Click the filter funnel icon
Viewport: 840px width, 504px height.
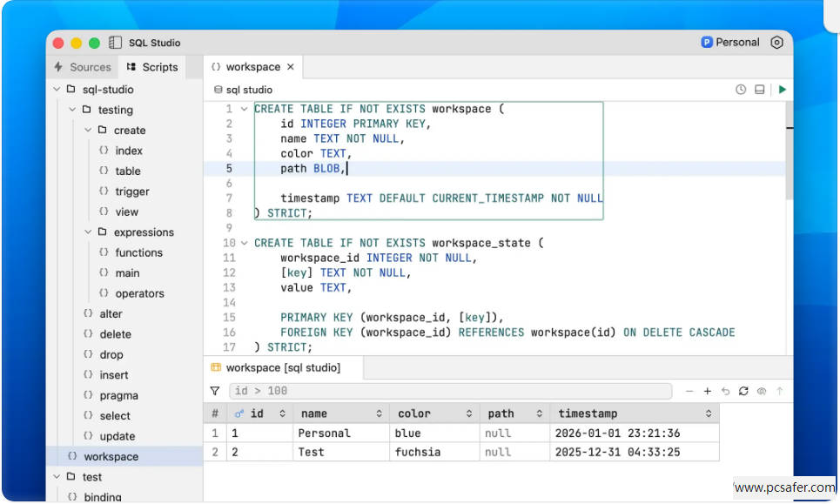[215, 392]
